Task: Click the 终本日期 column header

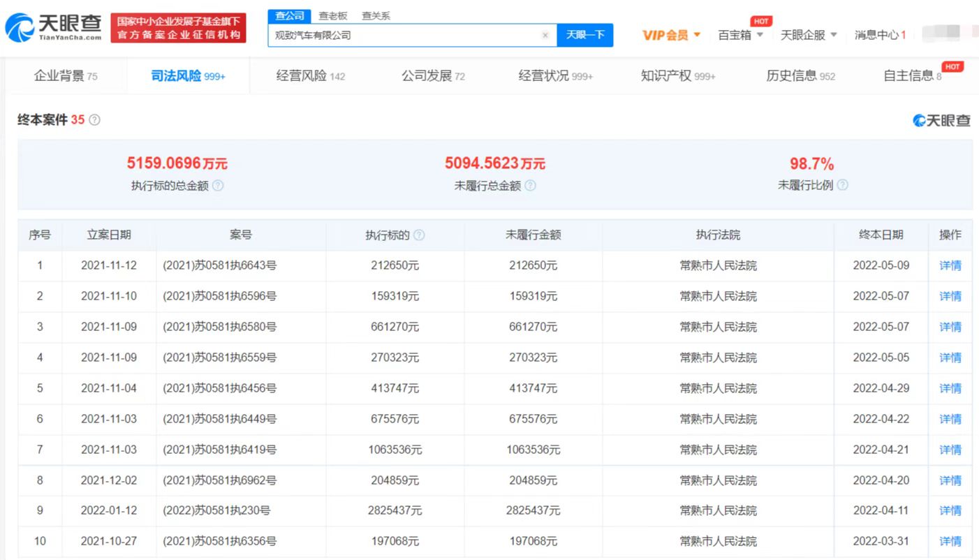Action: [x=881, y=235]
